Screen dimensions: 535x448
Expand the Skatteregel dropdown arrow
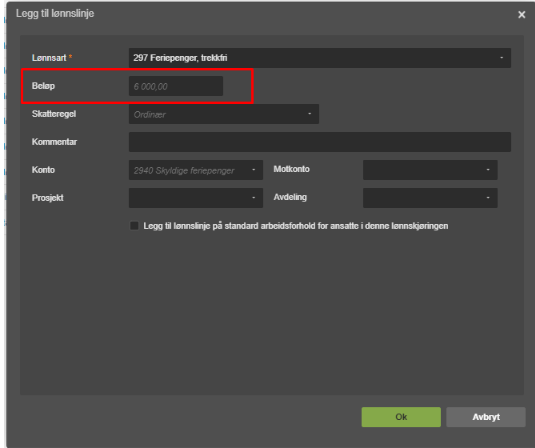309,114
